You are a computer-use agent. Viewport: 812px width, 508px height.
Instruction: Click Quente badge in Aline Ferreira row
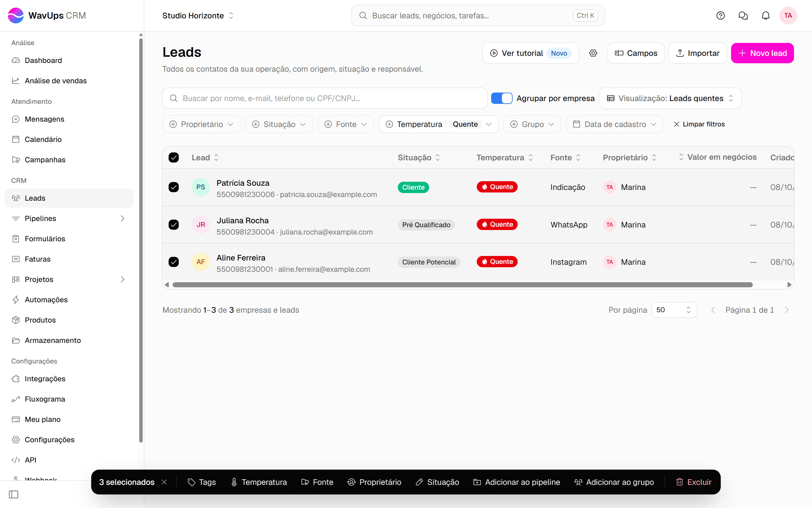click(x=497, y=262)
